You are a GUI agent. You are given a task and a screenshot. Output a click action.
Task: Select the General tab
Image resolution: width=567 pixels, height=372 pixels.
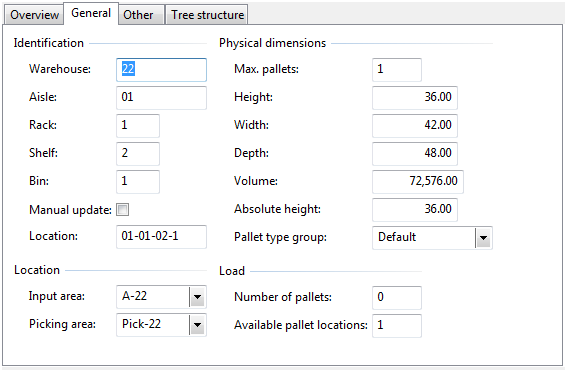pyautogui.click(x=91, y=13)
